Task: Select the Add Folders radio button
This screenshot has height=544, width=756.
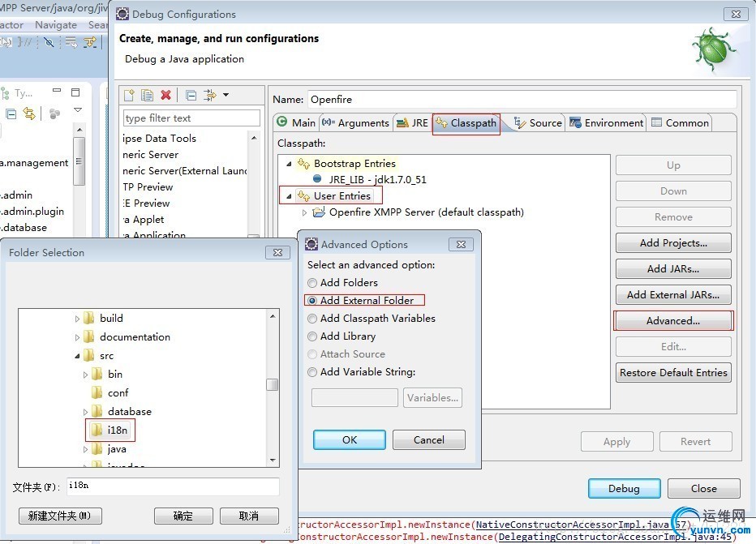Action: (312, 283)
